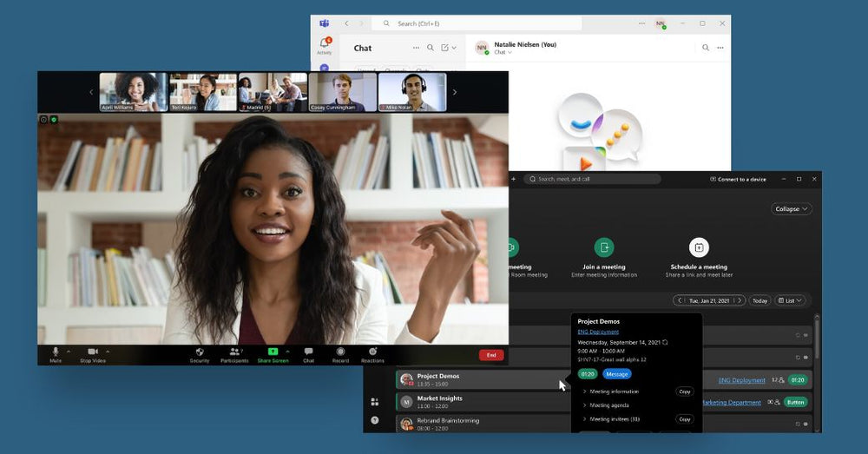Mute the microphone in Zoom

pyautogui.click(x=56, y=352)
